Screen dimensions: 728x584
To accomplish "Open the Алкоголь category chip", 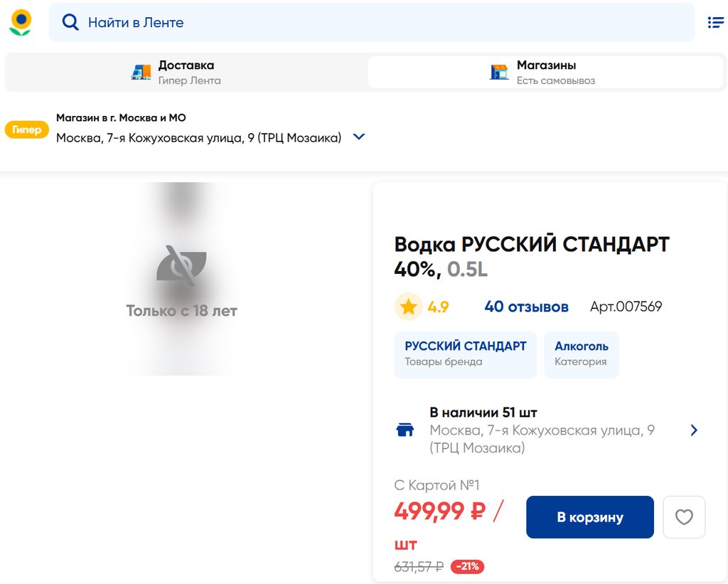I will (x=581, y=354).
